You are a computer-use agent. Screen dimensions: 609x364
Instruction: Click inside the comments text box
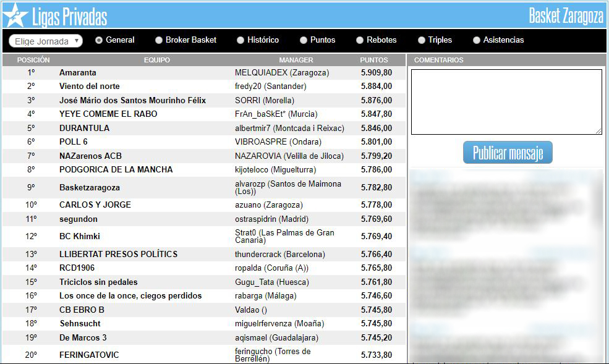[506, 101]
